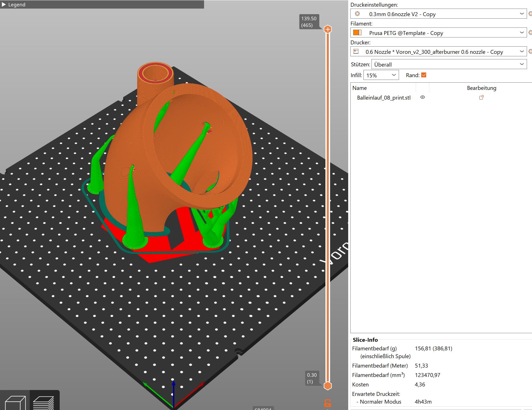Click the filament length value 51,33
The width and height of the screenshot is (532, 410).
pyautogui.click(x=421, y=366)
